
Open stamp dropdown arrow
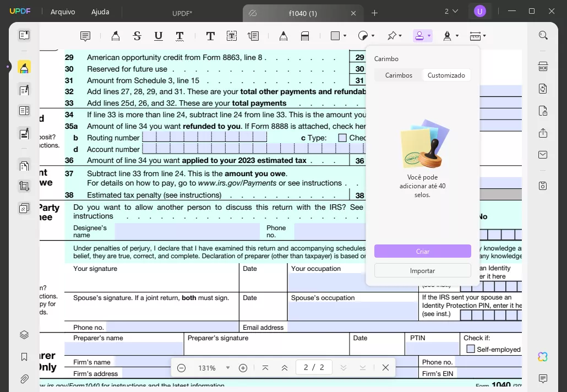click(429, 36)
